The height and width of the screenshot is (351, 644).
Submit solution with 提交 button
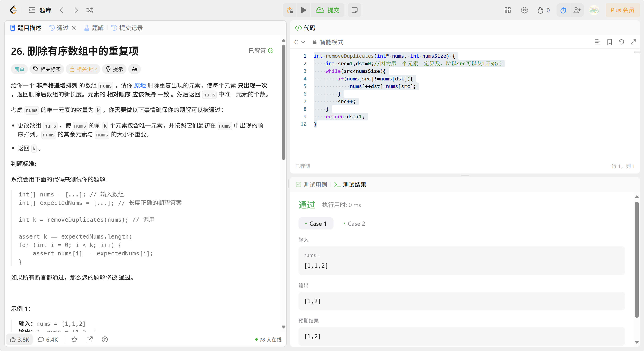pyautogui.click(x=328, y=10)
